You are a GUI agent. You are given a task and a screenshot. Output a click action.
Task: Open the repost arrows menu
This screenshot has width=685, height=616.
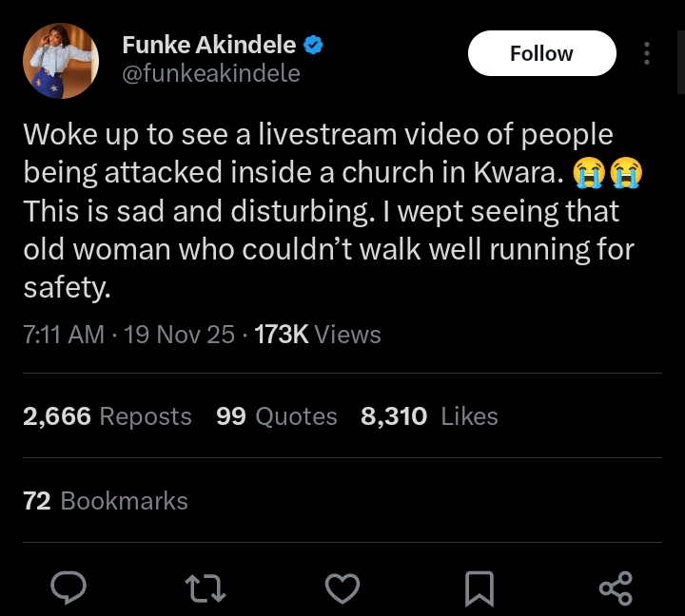pos(205,588)
